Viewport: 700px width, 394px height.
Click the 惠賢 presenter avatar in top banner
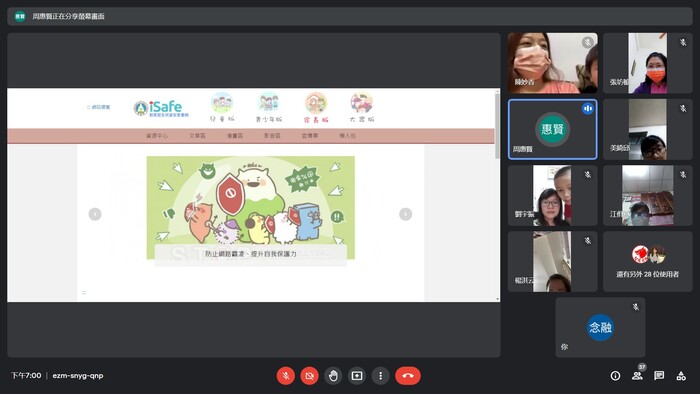20,17
